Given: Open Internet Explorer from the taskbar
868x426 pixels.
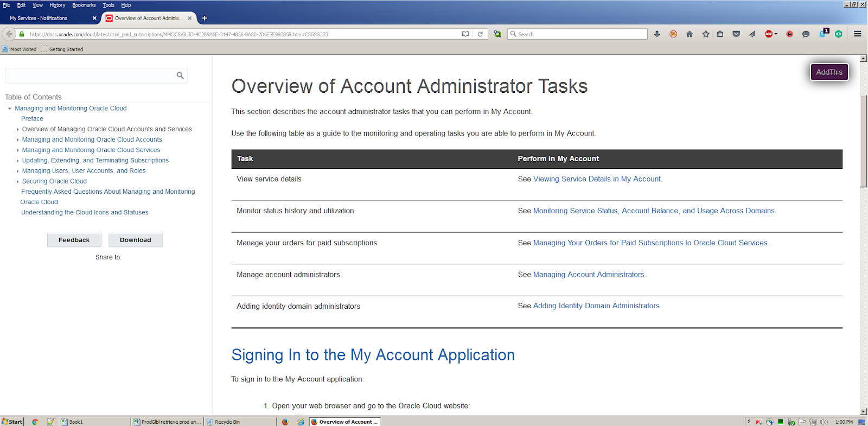Looking at the screenshot, I should point(301,422).
